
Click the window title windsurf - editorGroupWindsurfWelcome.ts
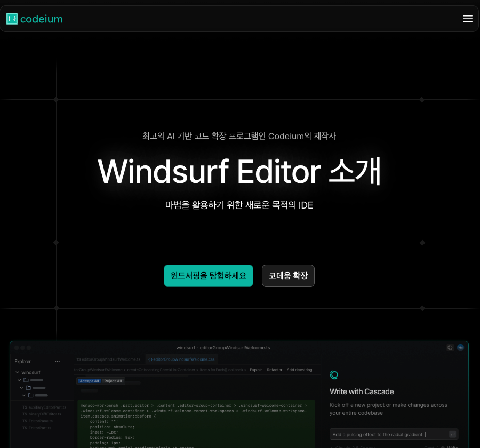click(223, 348)
